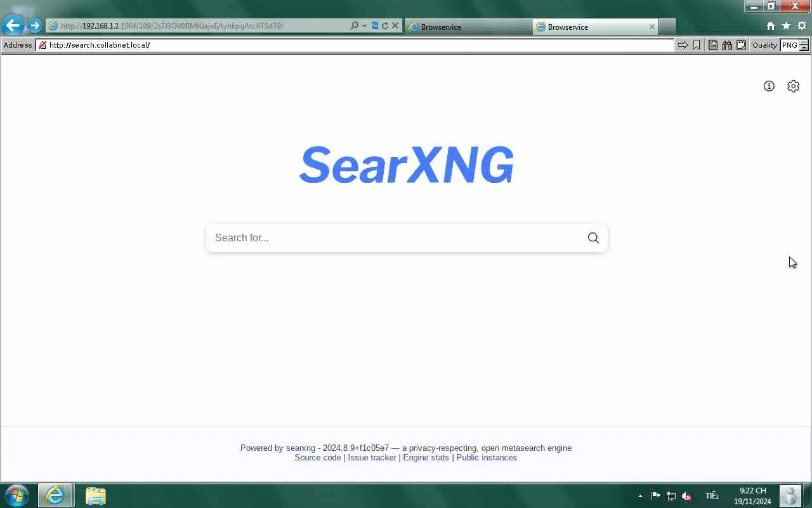Click the binoculars find icon in Browservice toolbar

[727, 45]
